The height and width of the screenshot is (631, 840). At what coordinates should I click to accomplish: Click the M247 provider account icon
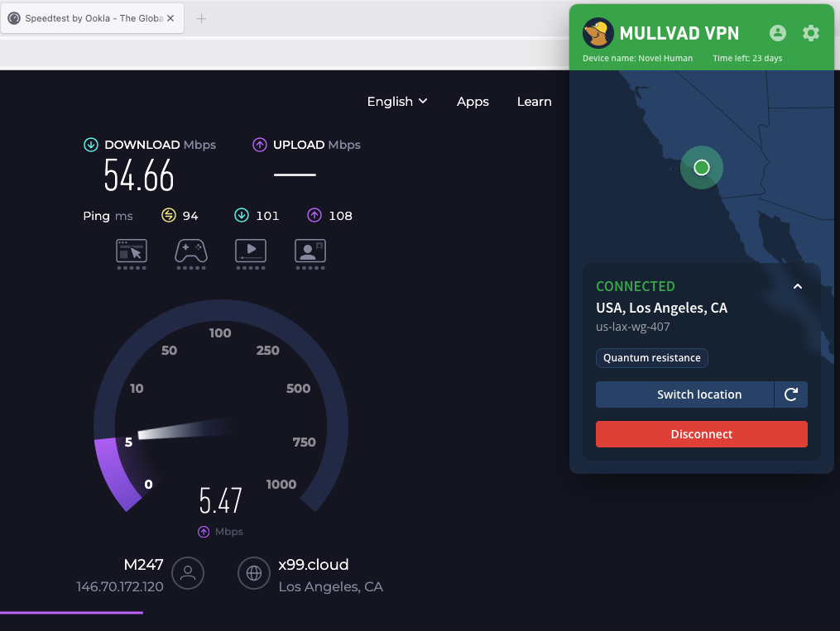(188, 573)
